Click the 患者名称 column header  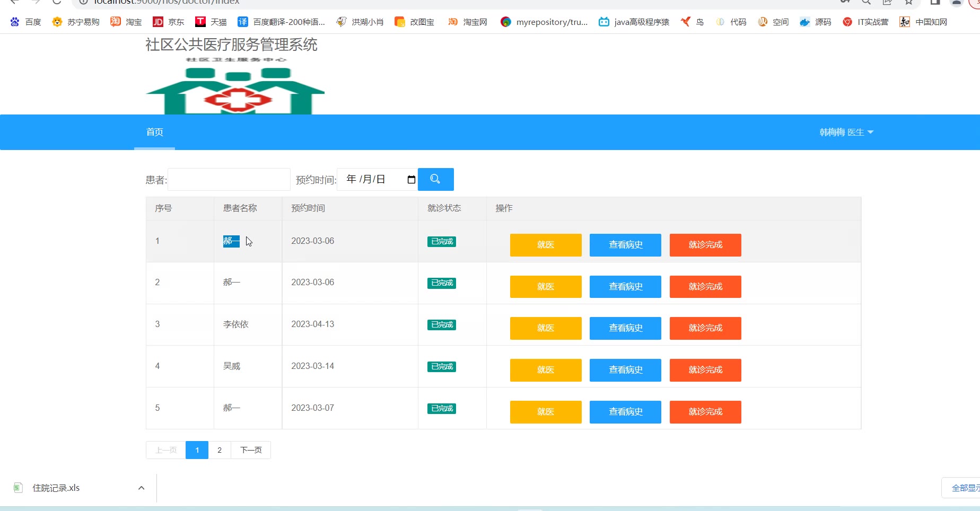coord(240,208)
